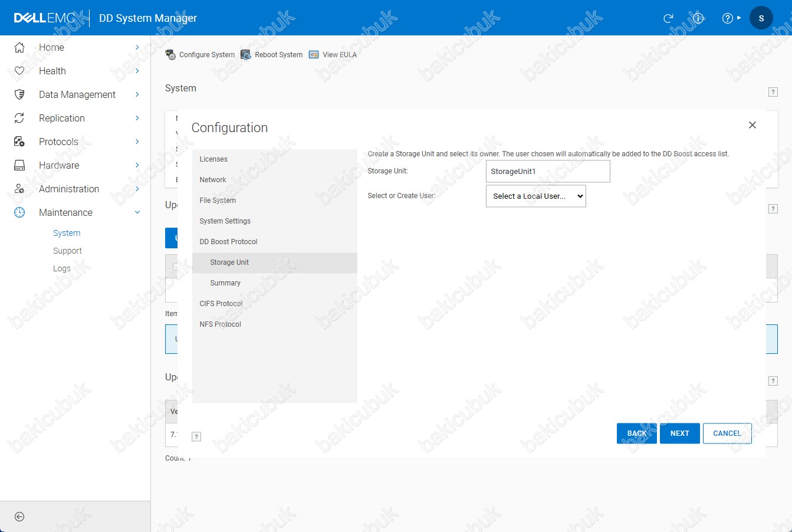This screenshot has height=532, width=792.
Task: Click the Protocols icon in sidebar
Action: [19, 142]
